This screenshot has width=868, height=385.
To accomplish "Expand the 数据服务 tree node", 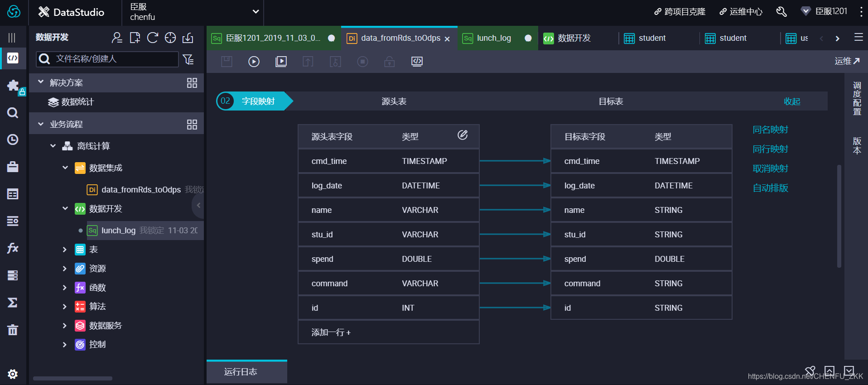I will 64,326.
